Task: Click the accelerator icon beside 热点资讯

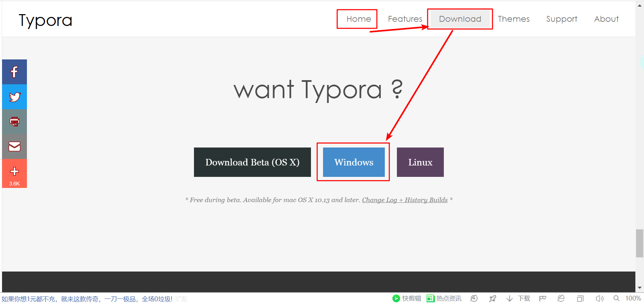Action: 474,298
